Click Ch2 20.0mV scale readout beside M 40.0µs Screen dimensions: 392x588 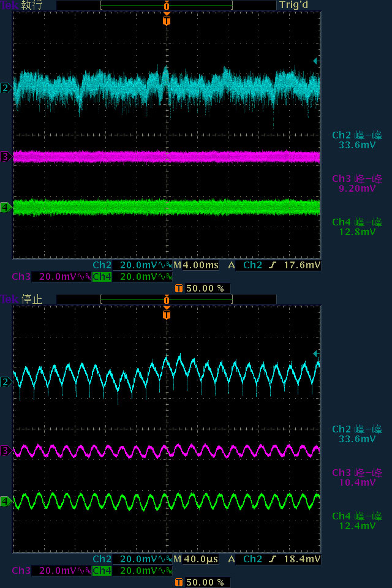coord(132,559)
